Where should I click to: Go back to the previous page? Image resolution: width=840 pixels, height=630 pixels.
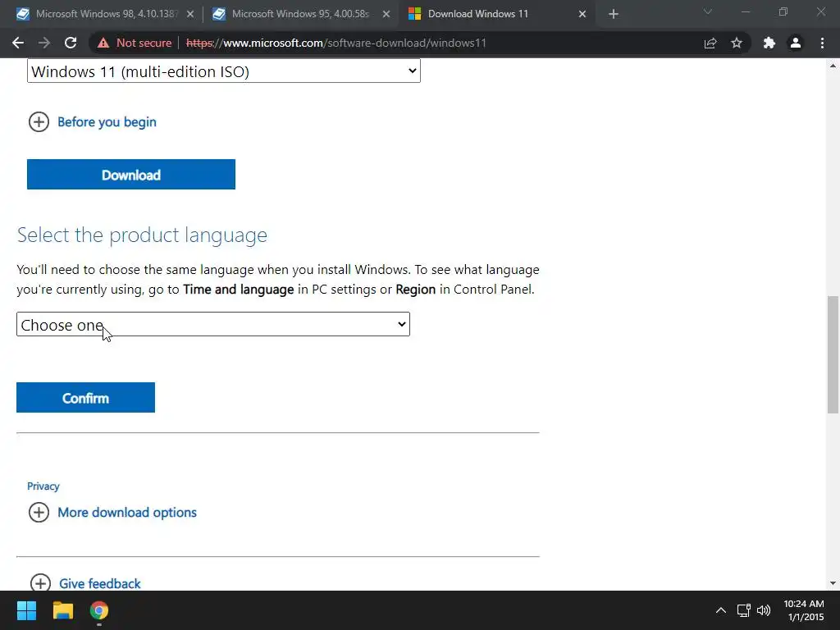[18, 43]
